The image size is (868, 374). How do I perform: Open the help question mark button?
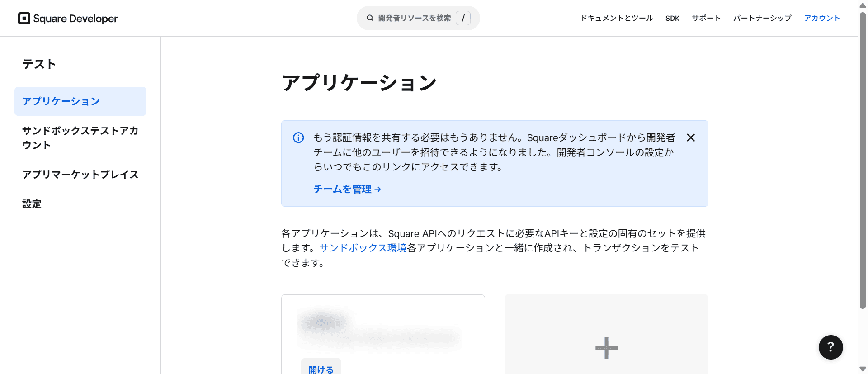tap(830, 347)
